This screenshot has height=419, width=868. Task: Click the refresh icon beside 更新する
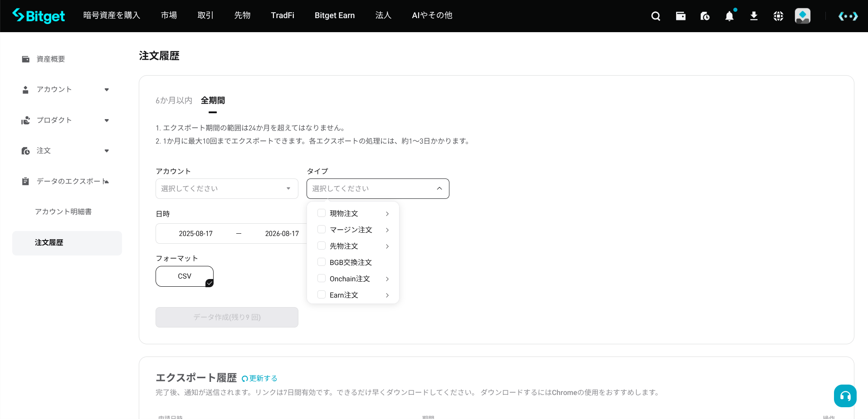tap(244, 379)
